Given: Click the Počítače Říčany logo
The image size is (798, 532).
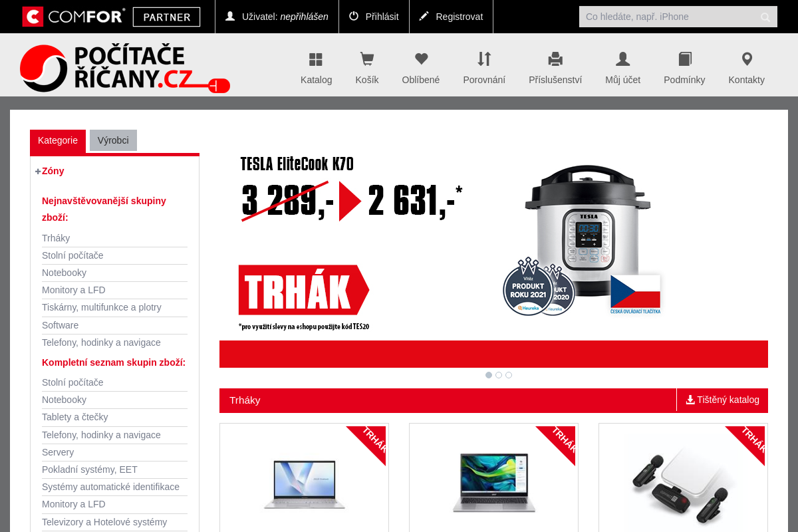Looking at the screenshot, I should (124, 67).
